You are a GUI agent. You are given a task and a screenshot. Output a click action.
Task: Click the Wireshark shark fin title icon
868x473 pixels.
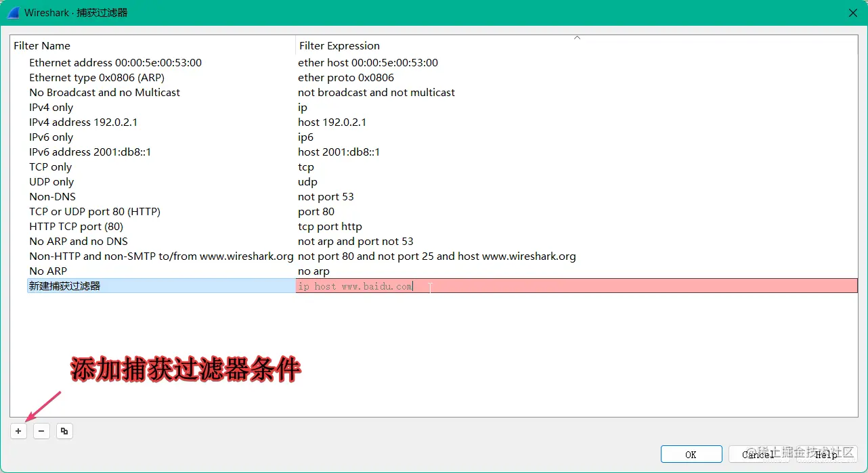click(13, 12)
